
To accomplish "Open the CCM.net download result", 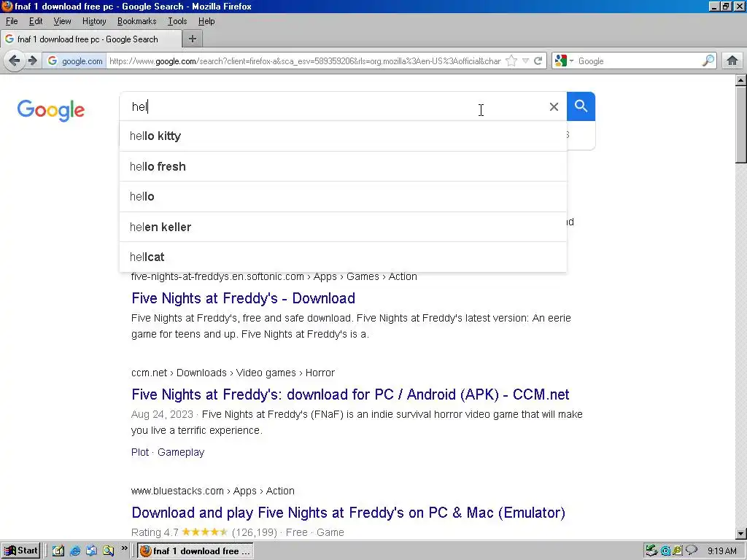I will tap(350, 394).
